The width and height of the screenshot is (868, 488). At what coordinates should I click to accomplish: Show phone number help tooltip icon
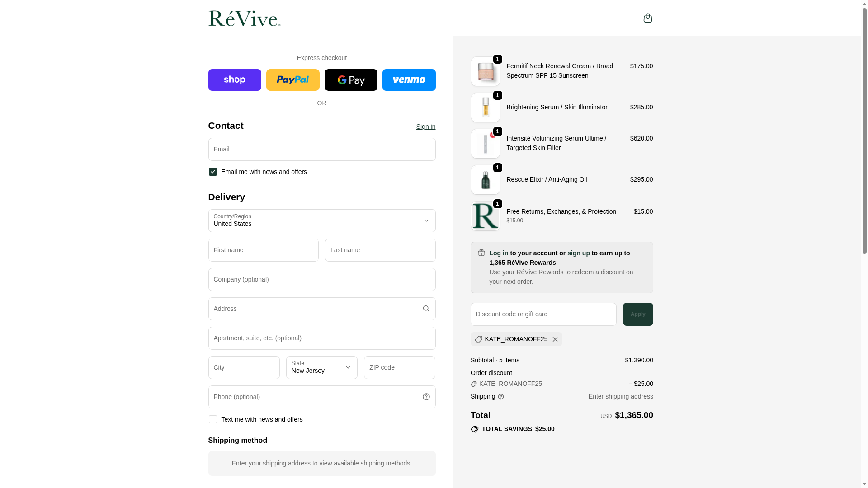(426, 397)
